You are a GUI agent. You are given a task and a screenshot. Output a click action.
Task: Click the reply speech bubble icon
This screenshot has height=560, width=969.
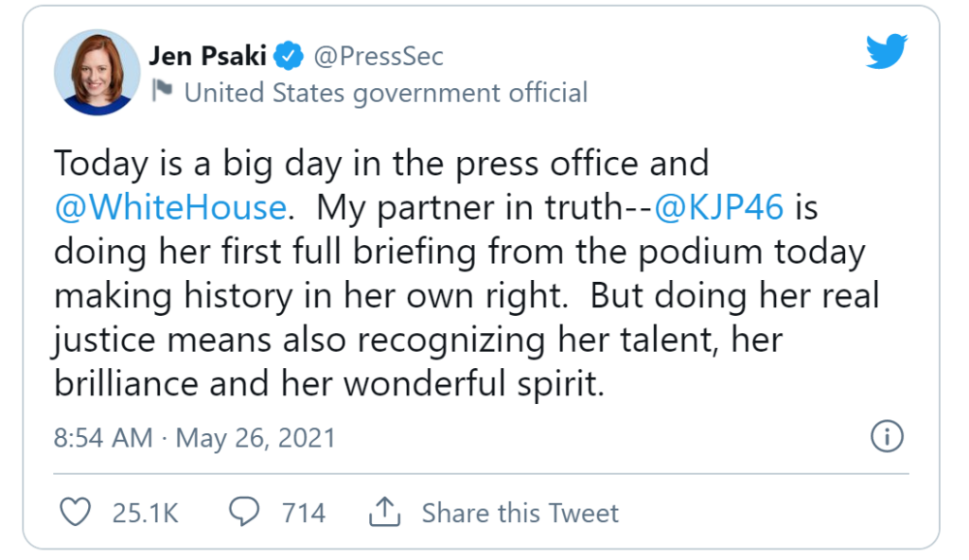point(245,513)
